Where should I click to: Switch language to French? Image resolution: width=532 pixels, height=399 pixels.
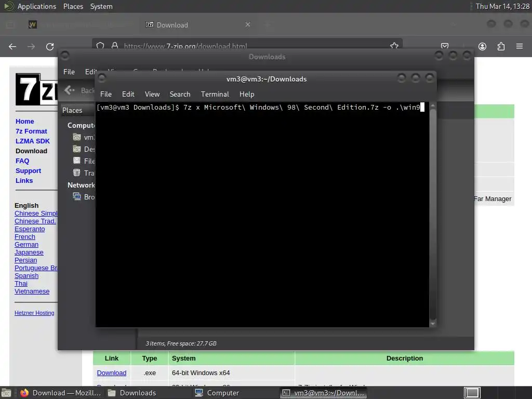(25, 237)
